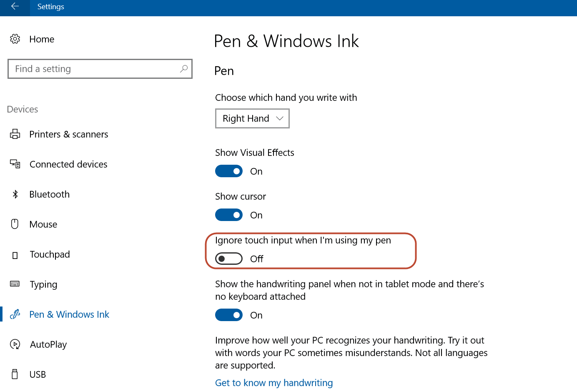This screenshot has width=577, height=392.
Task: Disable Show Visual Effects
Action: tap(229, 171)
